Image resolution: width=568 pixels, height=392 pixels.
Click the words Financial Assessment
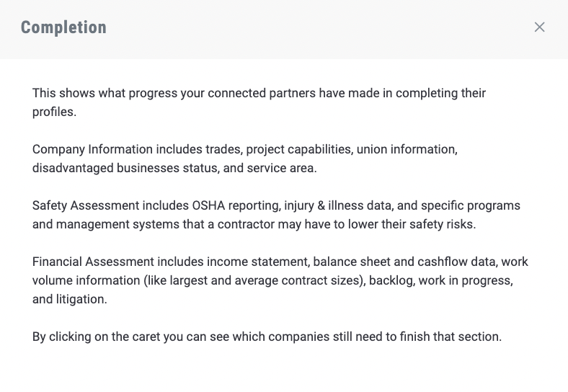point(94,262)
